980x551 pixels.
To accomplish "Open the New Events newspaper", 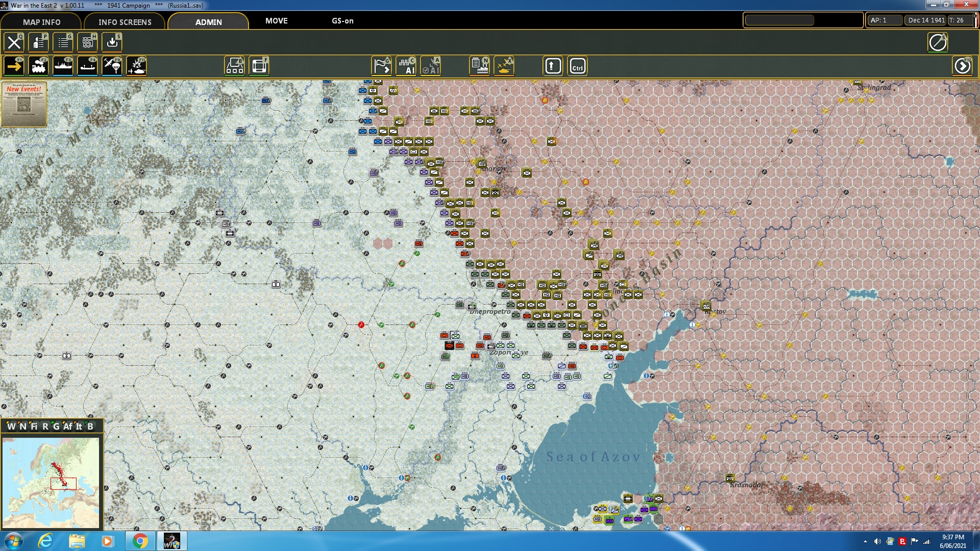I will [24, 104].
